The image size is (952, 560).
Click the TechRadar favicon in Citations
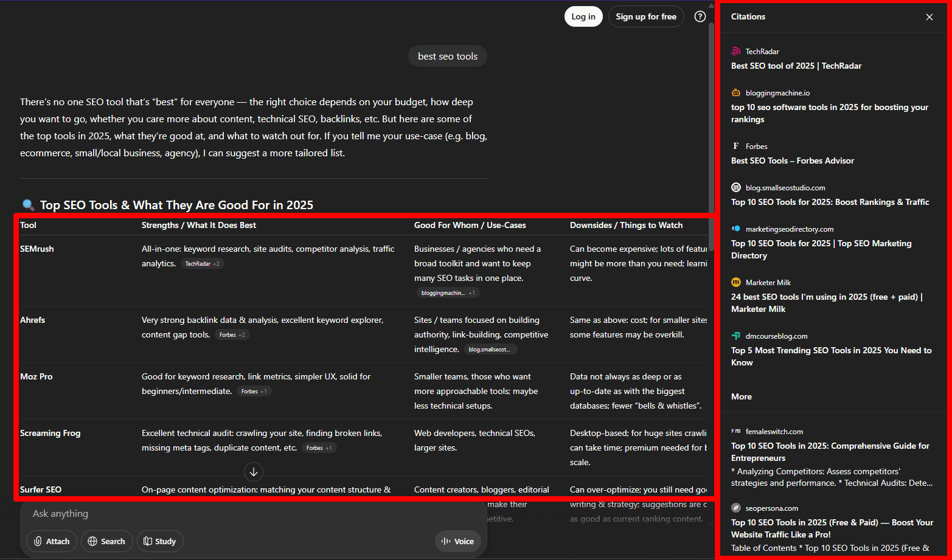(x=736, y=52)
